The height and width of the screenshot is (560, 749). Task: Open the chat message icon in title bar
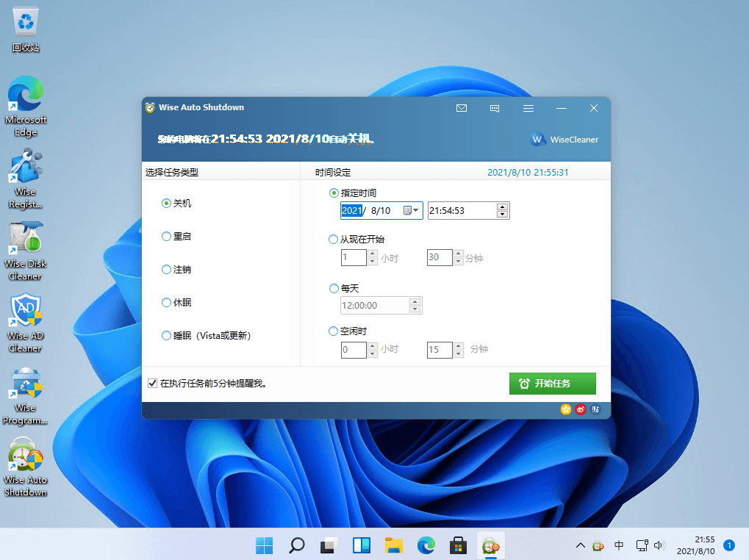click(495, 108)
